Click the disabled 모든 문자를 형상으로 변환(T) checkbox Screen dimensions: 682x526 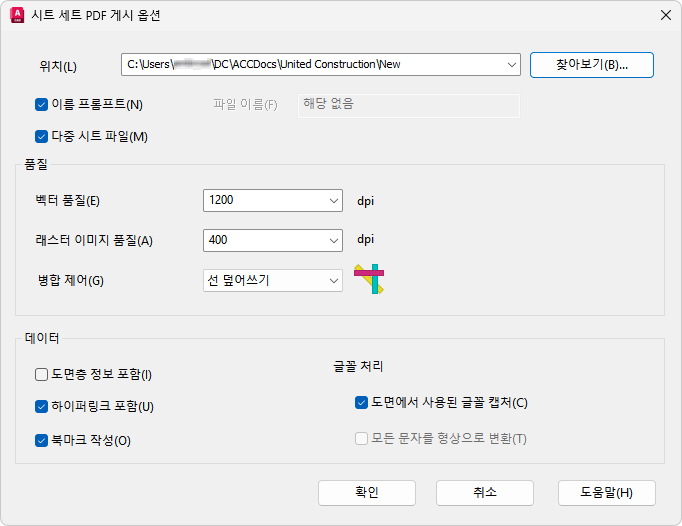[361, 438]
